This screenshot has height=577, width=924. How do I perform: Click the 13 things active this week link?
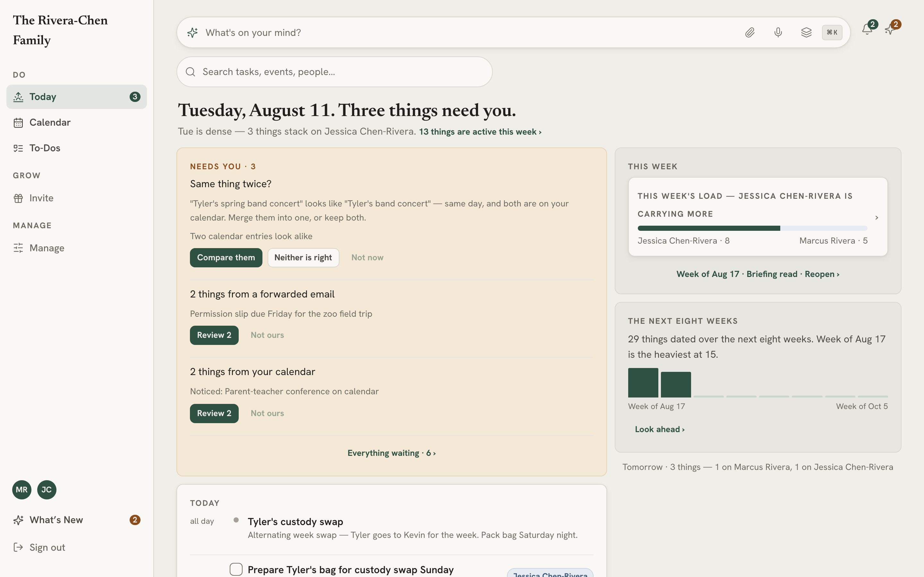point(480,132)
